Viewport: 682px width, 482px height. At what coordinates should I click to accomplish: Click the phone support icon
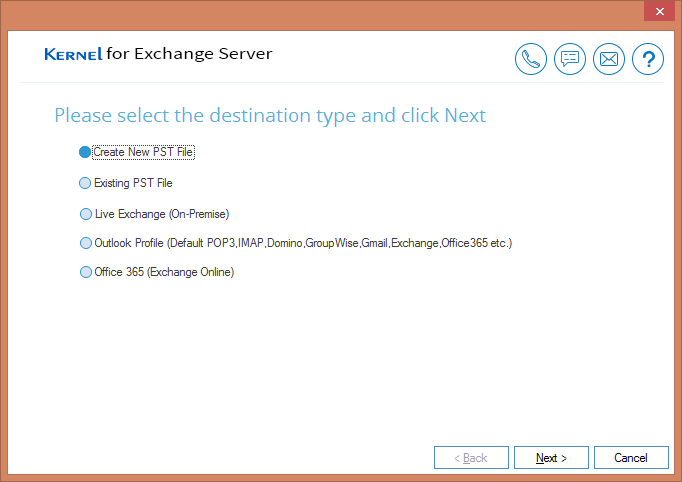(531, 59)
